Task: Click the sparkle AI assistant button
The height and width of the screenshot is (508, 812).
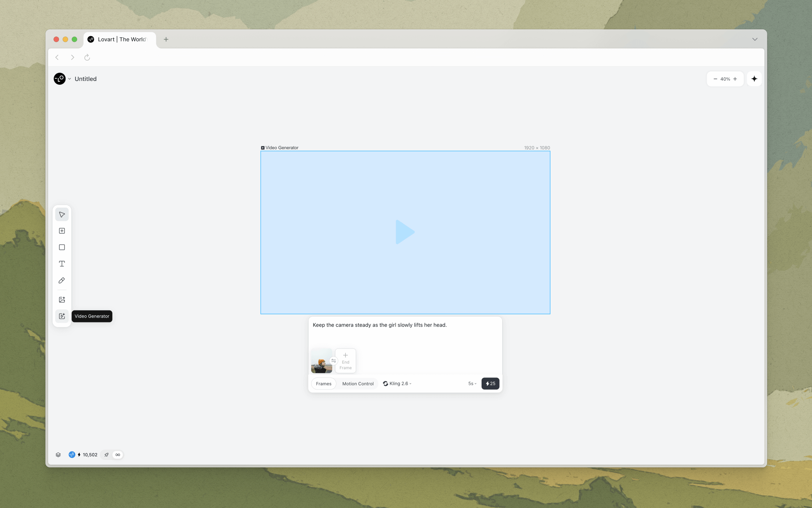Action: 754,79
